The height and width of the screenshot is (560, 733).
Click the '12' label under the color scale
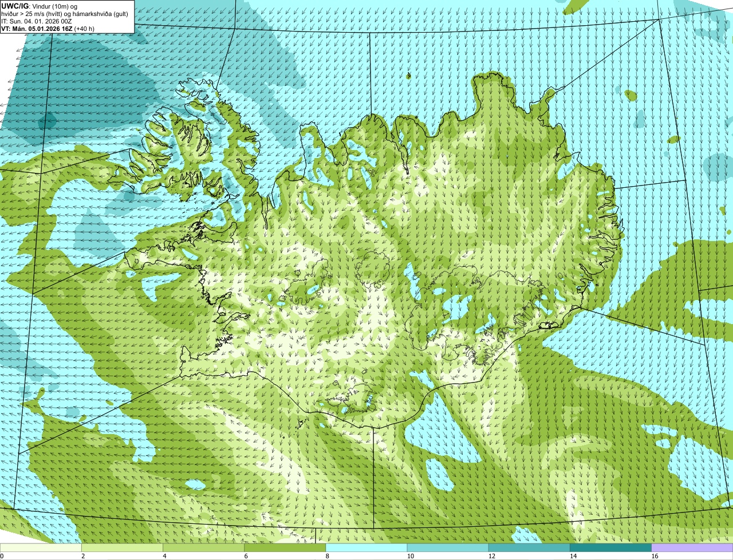point(492,556)
